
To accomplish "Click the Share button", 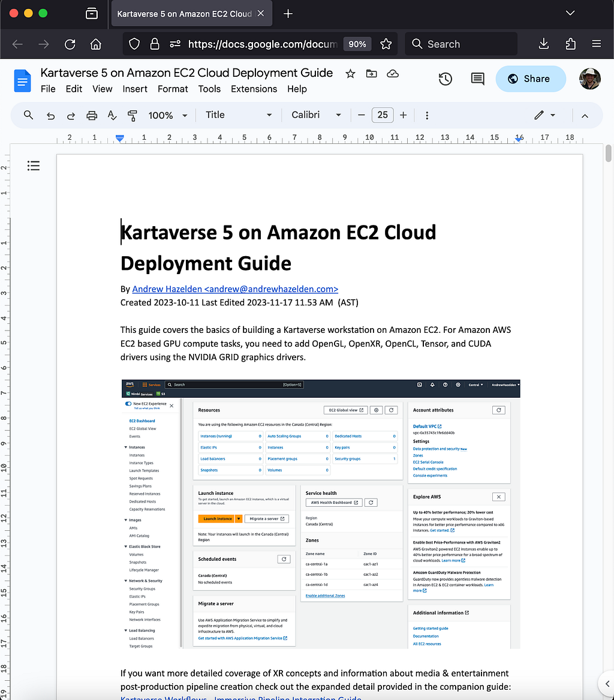I will (x=531, y=79).
